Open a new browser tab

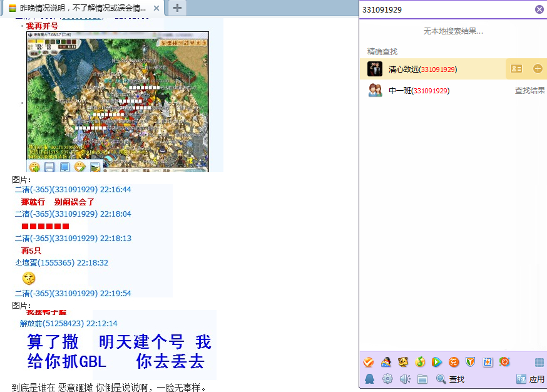(x=178, y=8)
